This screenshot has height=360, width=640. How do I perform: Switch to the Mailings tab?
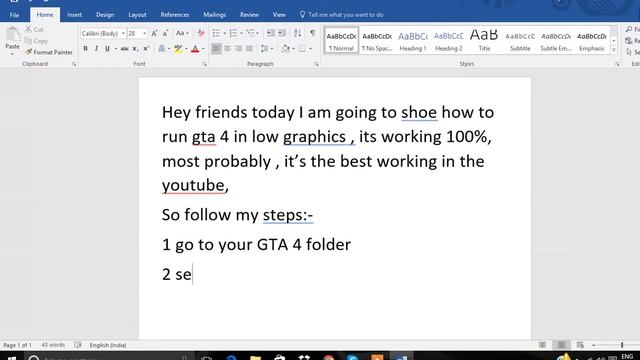(215, 15)
